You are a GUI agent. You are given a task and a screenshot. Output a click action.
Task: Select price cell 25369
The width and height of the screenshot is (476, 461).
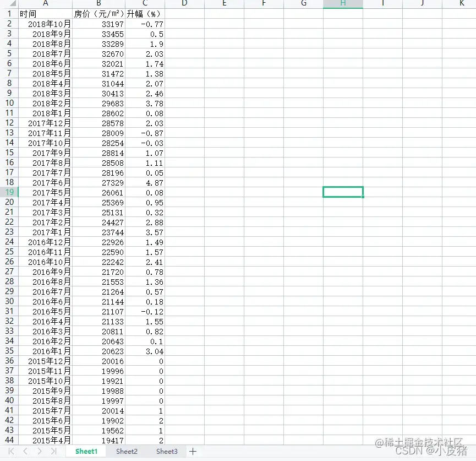click(99, 202)
